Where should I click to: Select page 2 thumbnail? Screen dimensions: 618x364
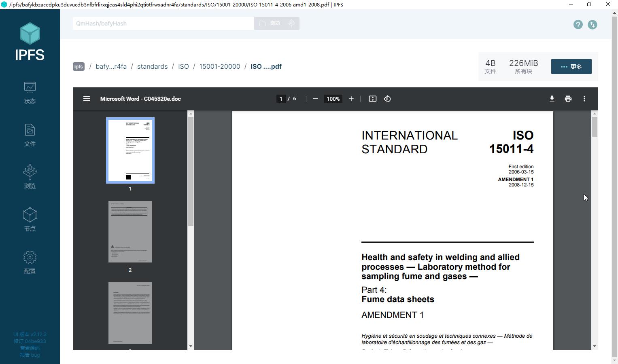(130, 232)
